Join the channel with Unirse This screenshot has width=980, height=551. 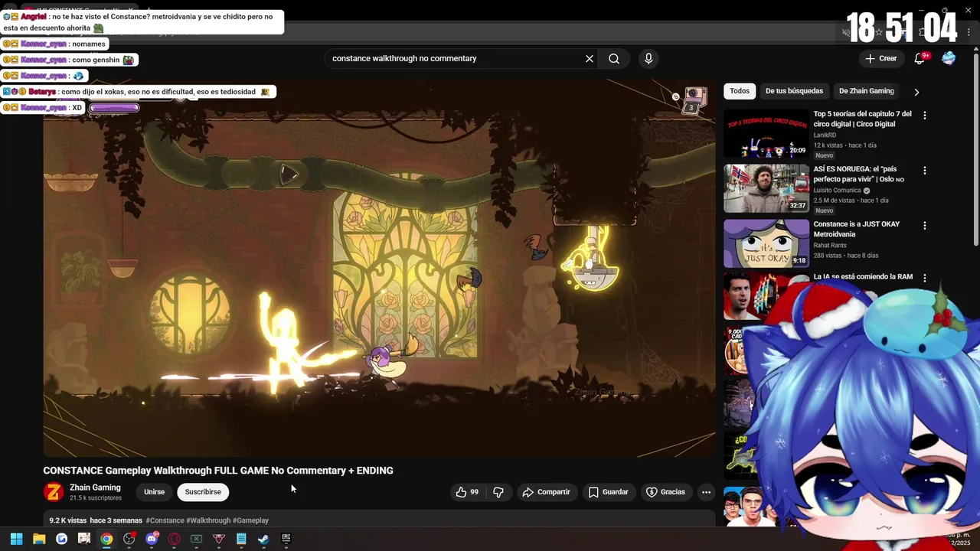pos(154,492)
